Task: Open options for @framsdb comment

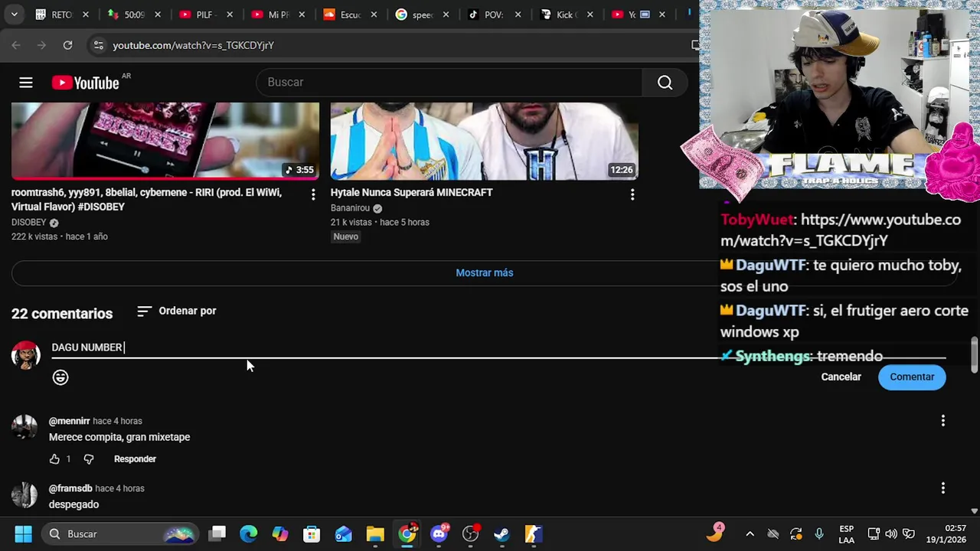Action: 942,488
